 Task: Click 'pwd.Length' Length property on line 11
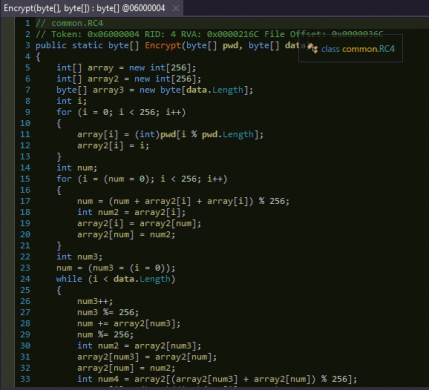tap(238, 134)
